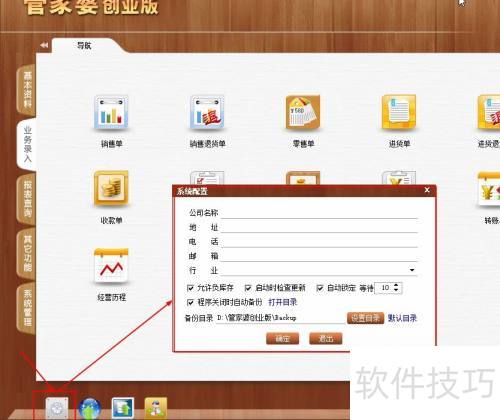This screenshot has width=500, height=420.
Task: Click the document with green arrow icon
Action: pos(123,408)
